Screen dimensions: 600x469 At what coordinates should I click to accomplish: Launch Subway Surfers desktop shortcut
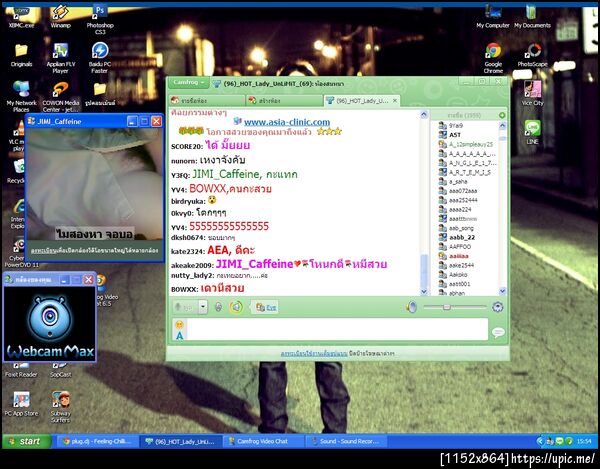tap(60, 407)
